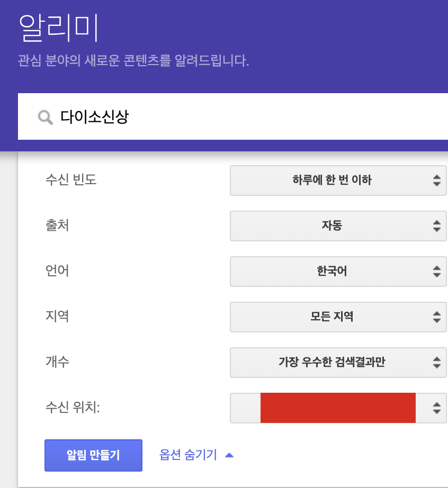Click the 수신 빈도 label
The image size is (448, 488).
(x=71, y=180)
